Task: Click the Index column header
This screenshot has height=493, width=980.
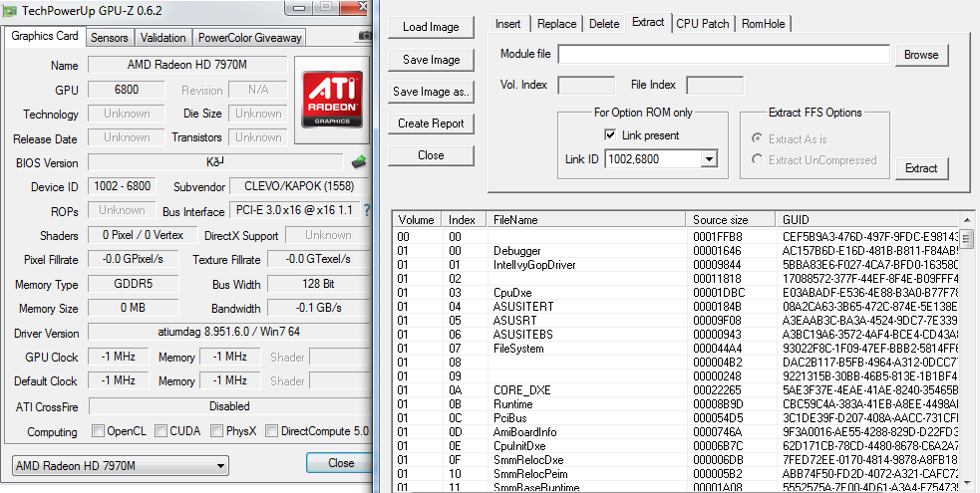Action: (x=464, y=220)
